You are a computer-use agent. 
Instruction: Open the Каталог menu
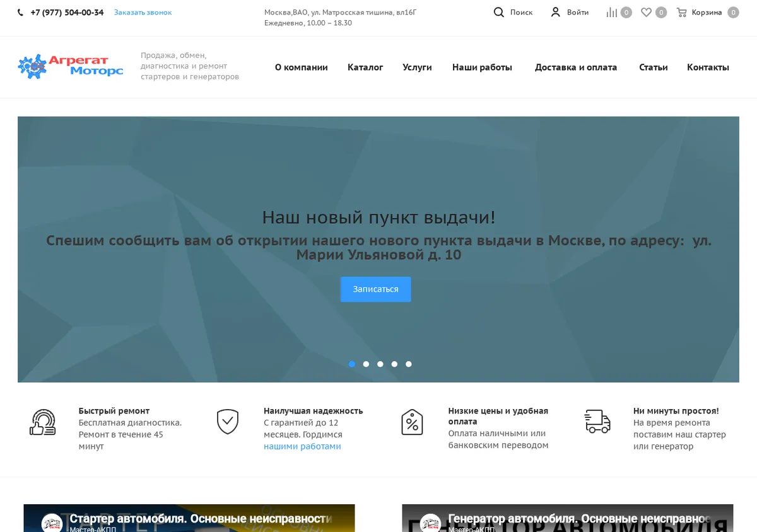pos(365,67)
